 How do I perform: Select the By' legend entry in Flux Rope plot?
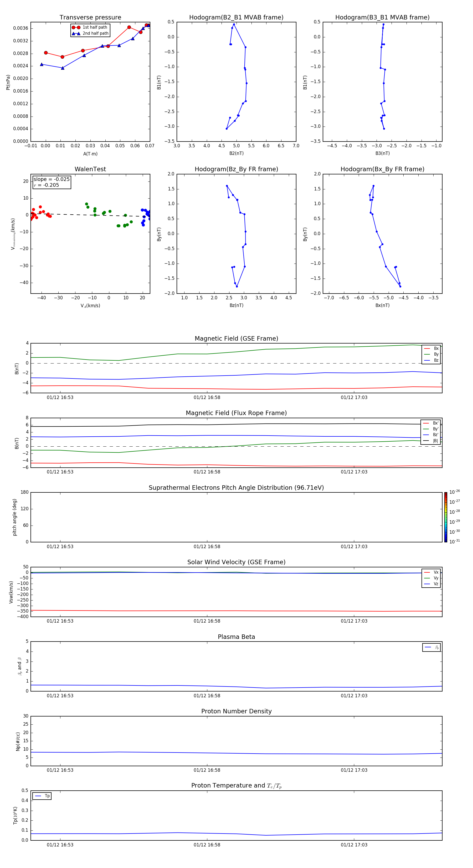click(x=431, y=429)
